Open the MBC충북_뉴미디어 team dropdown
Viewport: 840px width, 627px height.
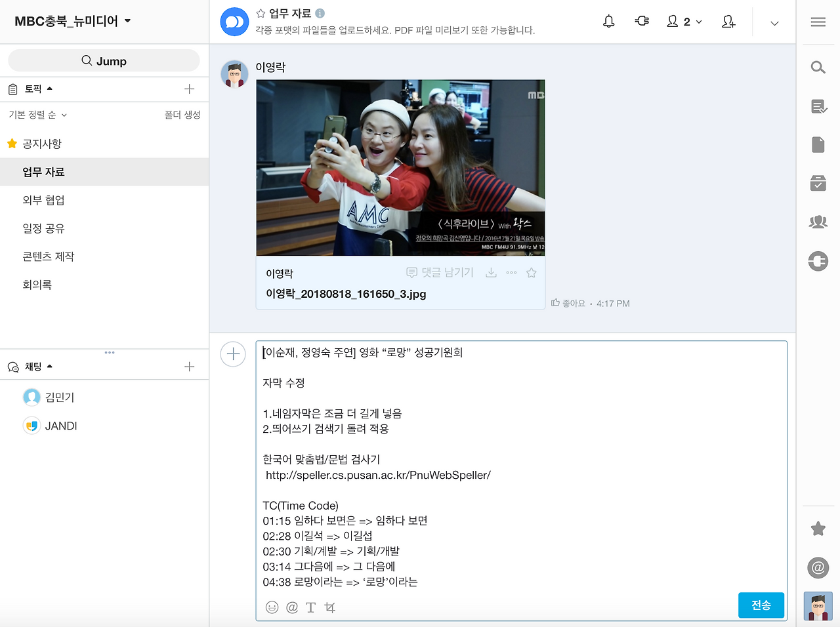72,20
